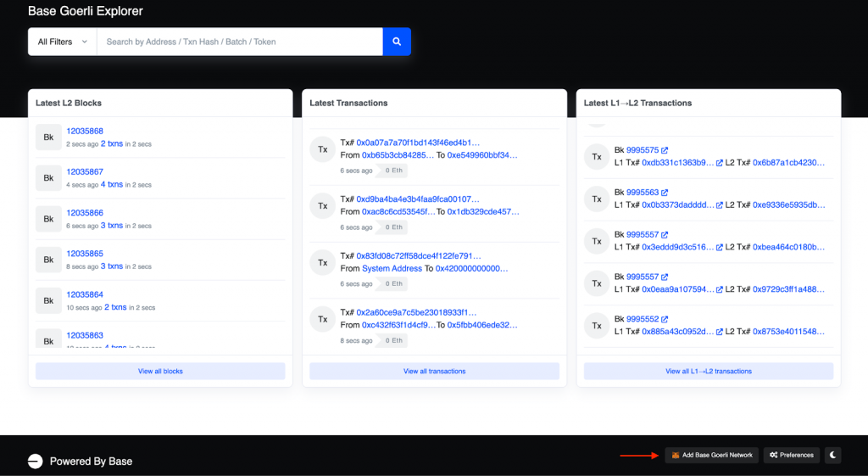This screenshot has height=476, width=868.
Task: Open sender address 0xac8c6cd53545f
Action: point(398,211)
